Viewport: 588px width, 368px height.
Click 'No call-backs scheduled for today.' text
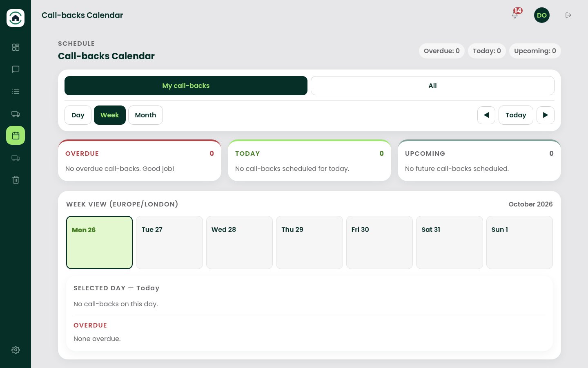click(x=292, y=169)
